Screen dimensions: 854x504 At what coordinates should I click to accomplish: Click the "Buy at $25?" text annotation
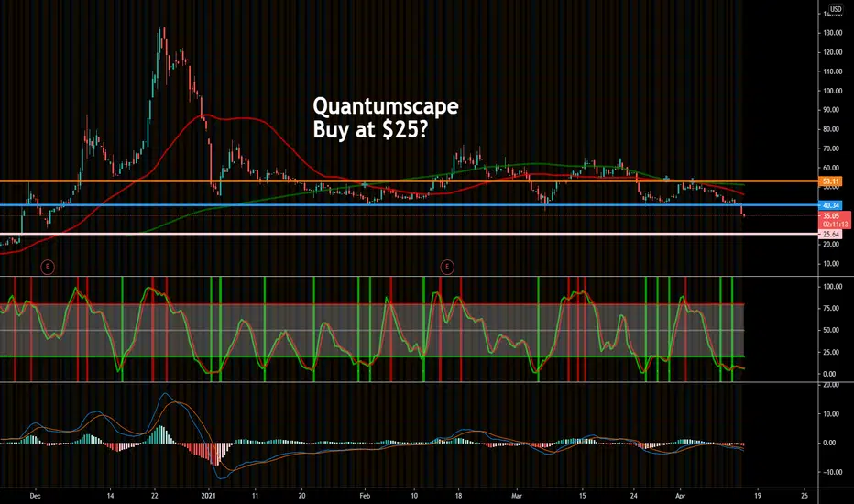tap(370, 130)
